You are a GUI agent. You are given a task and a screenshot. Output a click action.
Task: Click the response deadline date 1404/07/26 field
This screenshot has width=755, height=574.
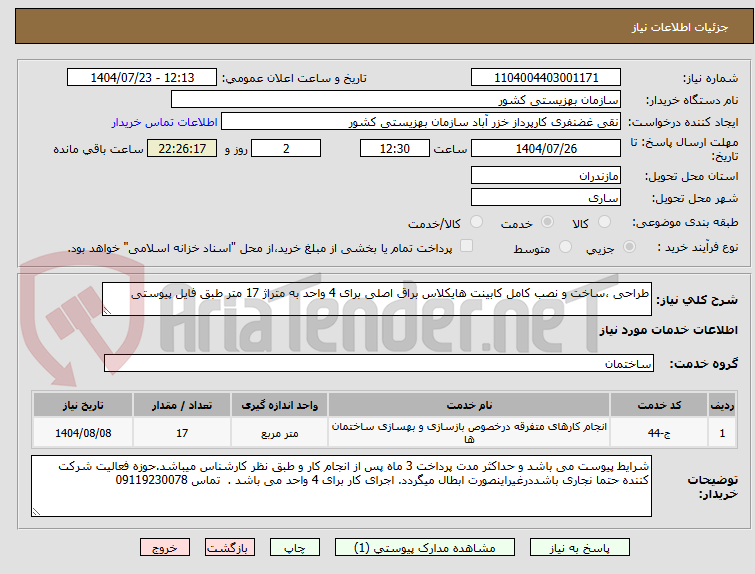tap(546, 148)
